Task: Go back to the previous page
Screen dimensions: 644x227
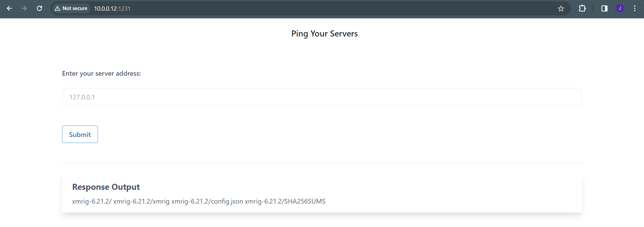Action: pos(9,8)
